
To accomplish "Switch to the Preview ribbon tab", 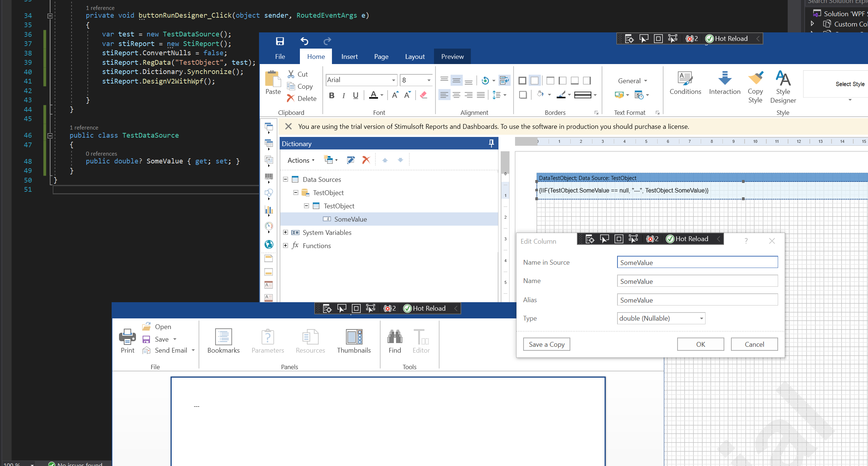I will (x=452, y=56).
